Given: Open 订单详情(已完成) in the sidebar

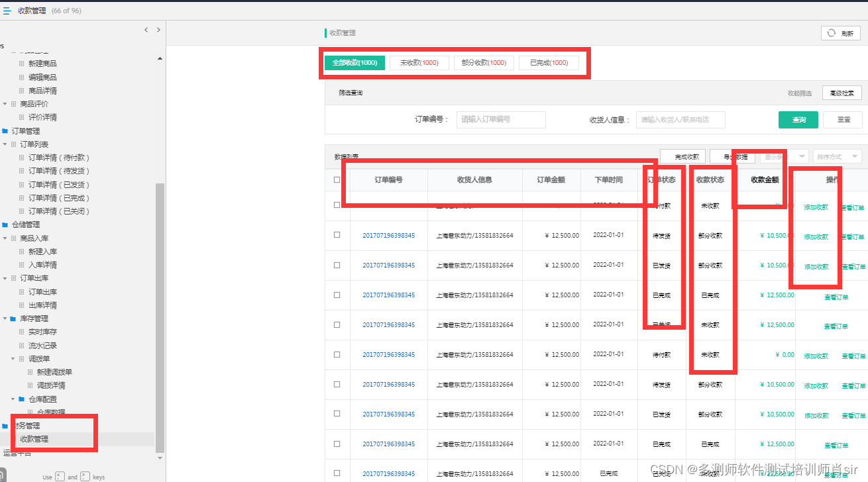Looking at the screenshot, I should pyautogui.click(x=58, y=198).
